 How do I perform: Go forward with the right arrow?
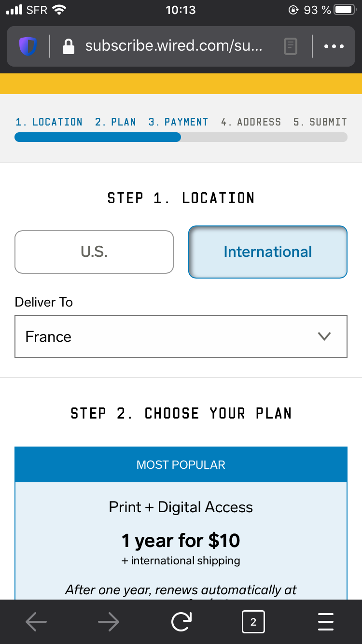coord(109,622)
